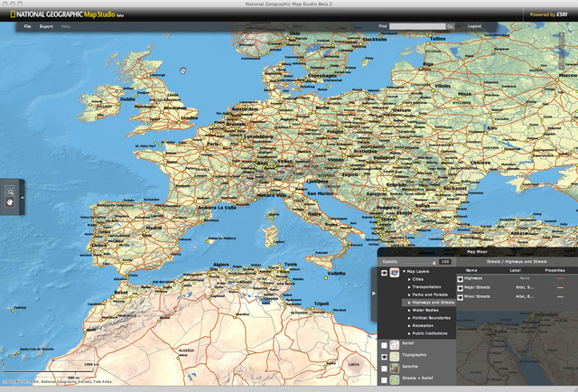This screenshot has height=392, width=578.
Task: Click the Label column header
Action: 515,270
